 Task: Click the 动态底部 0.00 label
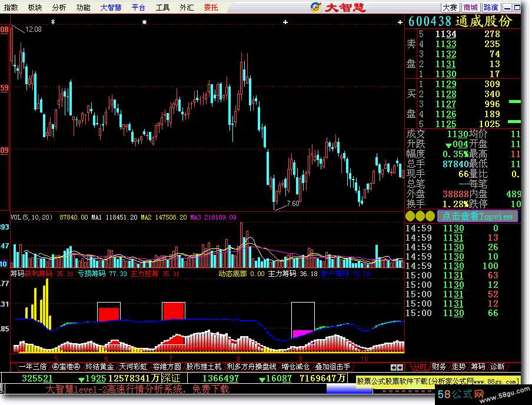[x=241, y=274]
